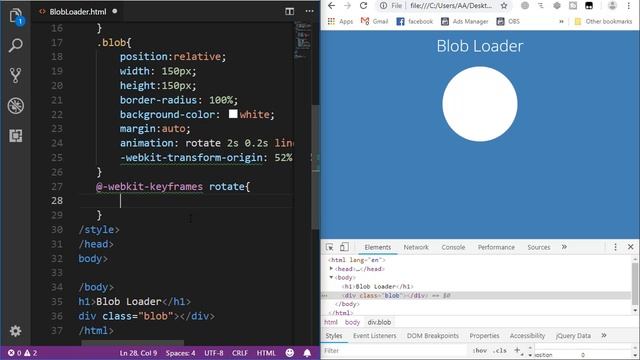
Task: Switch to Performance tab in DevTools
Action: (496, 247)
